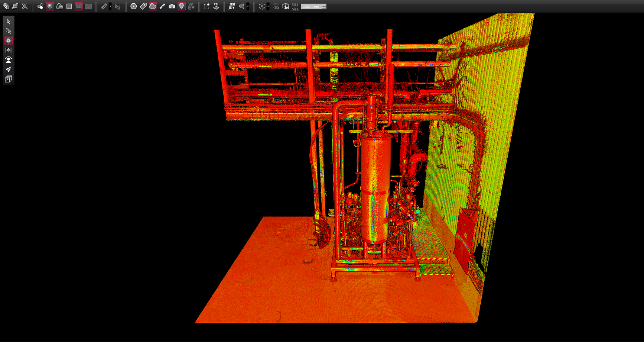Click the QLB Size input field
Viewport: 644px width, 342px height.
click(311, 7)
